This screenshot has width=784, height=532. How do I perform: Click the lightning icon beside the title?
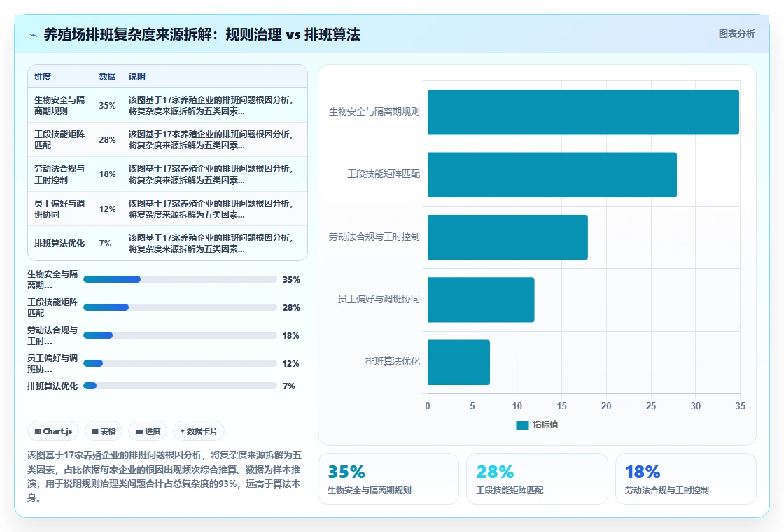(33, 35)
